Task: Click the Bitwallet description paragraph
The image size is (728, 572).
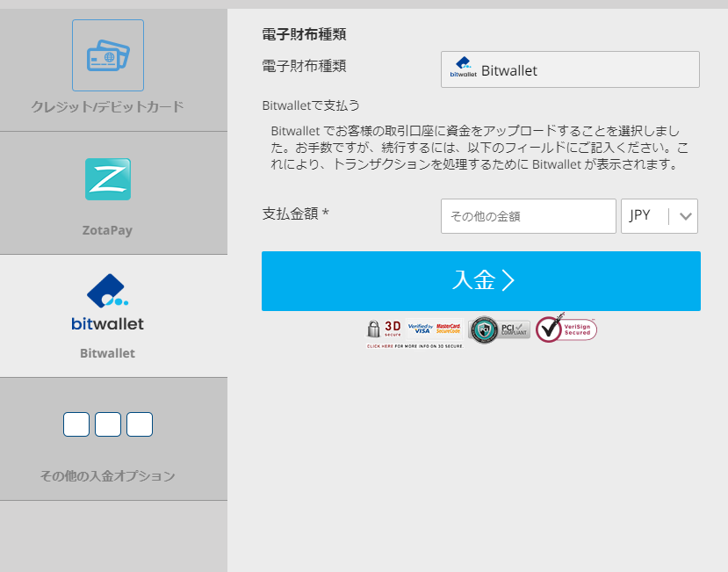Action: pyautogui.click(x=479, y=148)
